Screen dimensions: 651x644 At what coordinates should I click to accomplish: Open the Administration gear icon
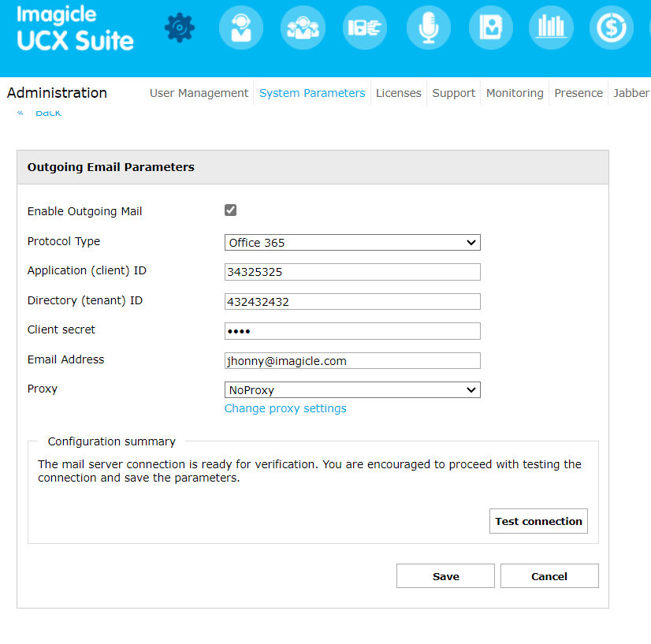180,28
